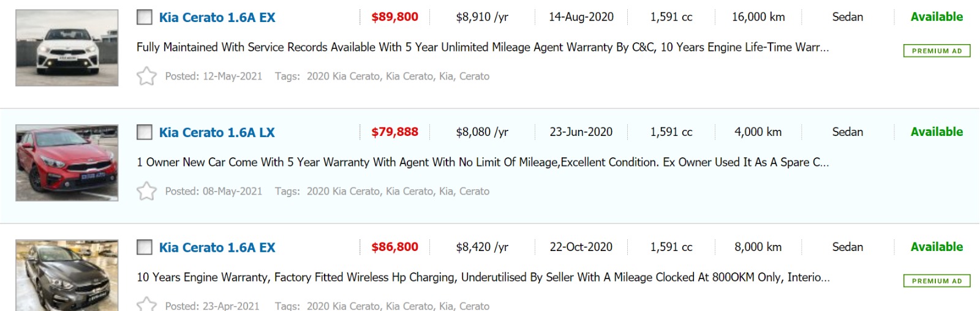
Task: Click the '1 Owner New Car' description text
Action: [482, 162]
